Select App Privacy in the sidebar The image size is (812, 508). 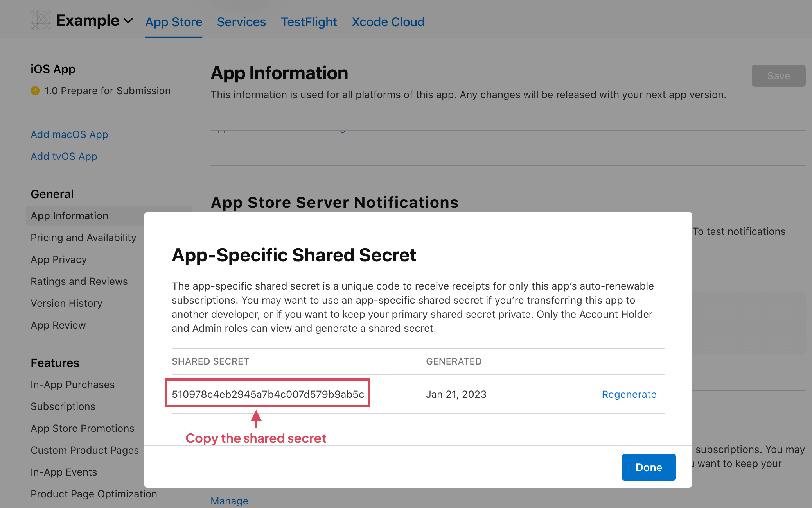59,259
